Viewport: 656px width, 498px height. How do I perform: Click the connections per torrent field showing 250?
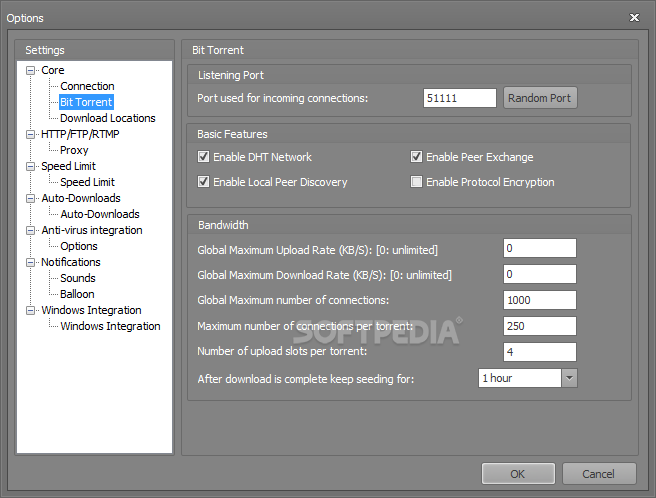click(539, 326)
